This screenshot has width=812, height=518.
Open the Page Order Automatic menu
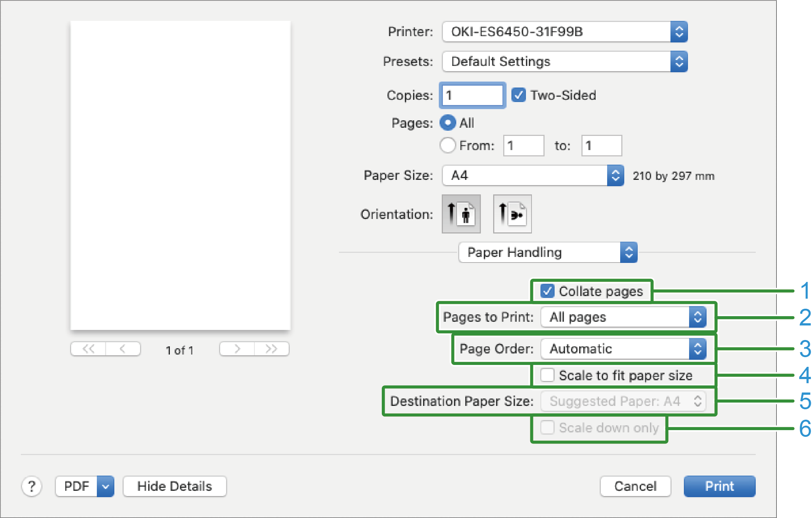(x=623, y=349)
